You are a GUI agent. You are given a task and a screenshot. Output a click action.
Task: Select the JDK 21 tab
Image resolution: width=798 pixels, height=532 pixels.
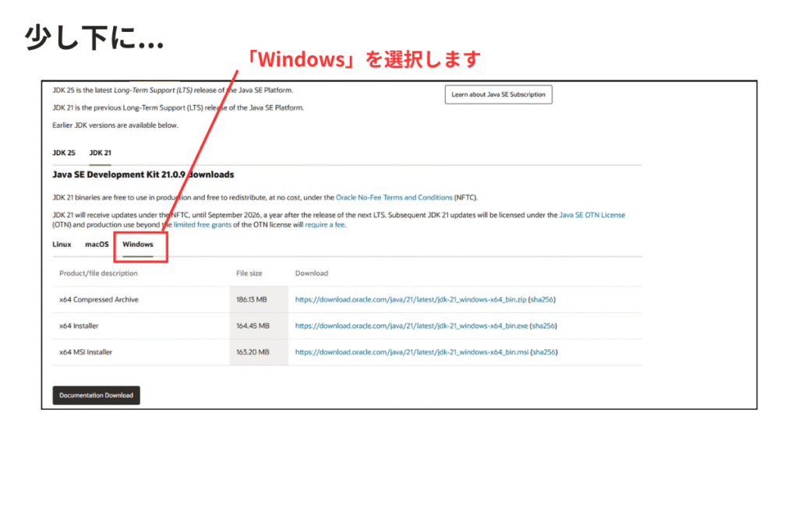[x=100, y=153]
